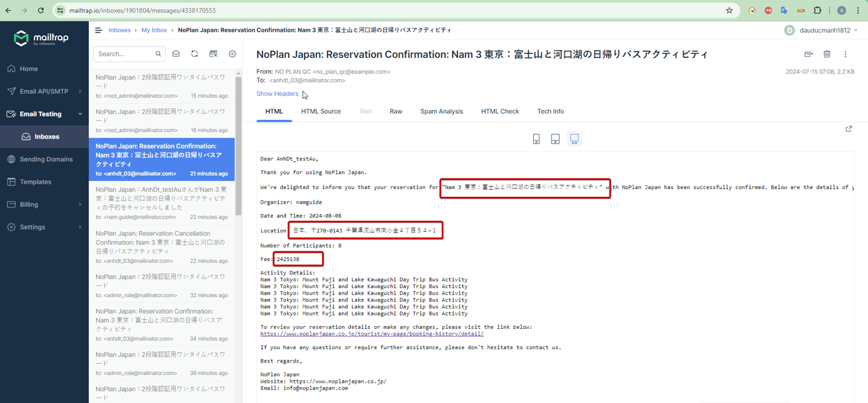The width and height of the screenshot is (868, 403).
Task: Reload the page in Chrome
Action: [41, 10]
